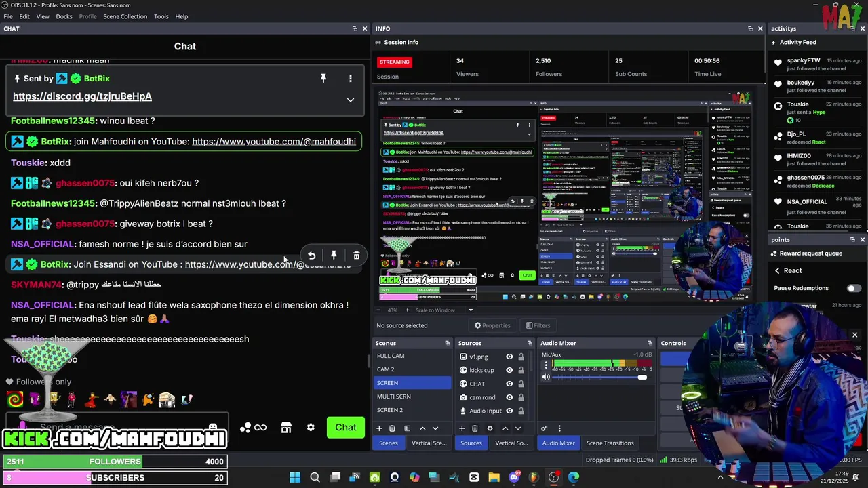
Task: Float the Scenes dock
Action: (x=447, y=343)
